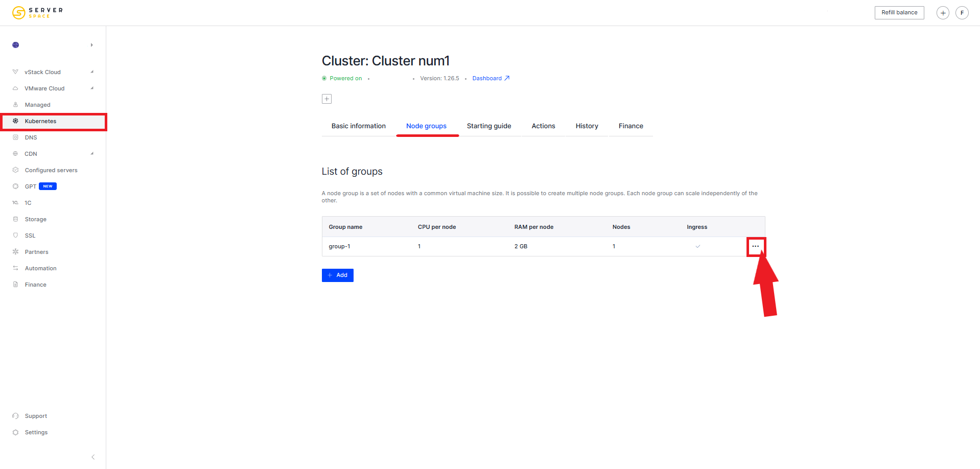Click the purple project avatar icon
Screen dimensions: 980x469
pos(15,45)
